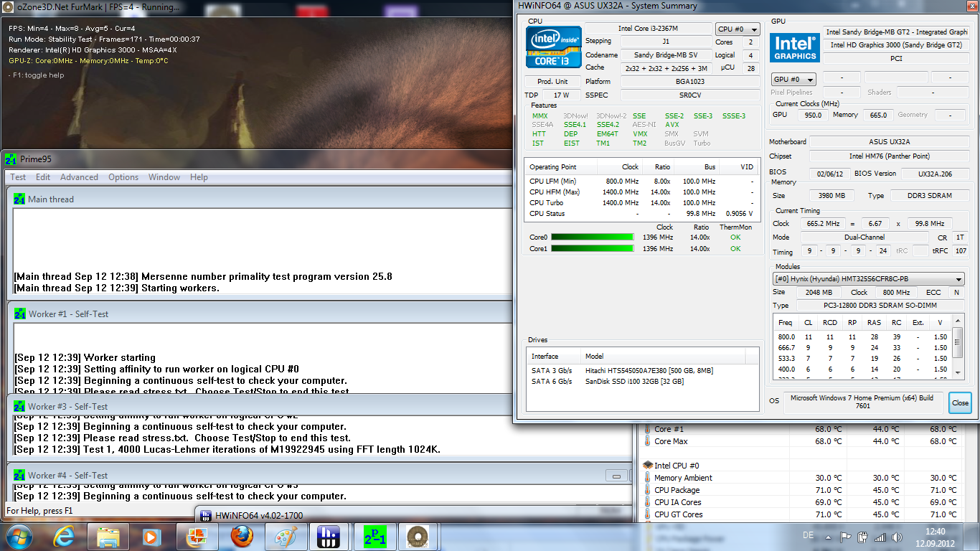
Task: Open the Edit menu in Prime95
Action: point(43,177)
